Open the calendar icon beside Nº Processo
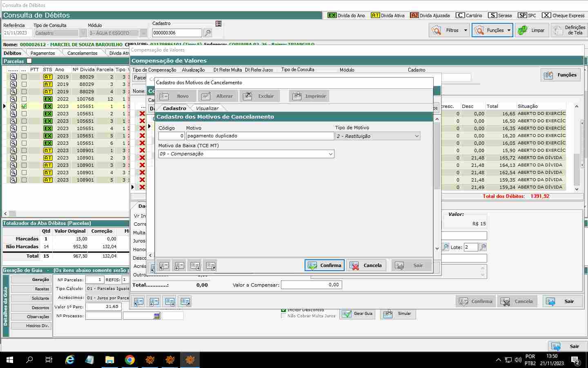Image resolution: width=588 pixels, height=368 pixels. tap(157, 316)
